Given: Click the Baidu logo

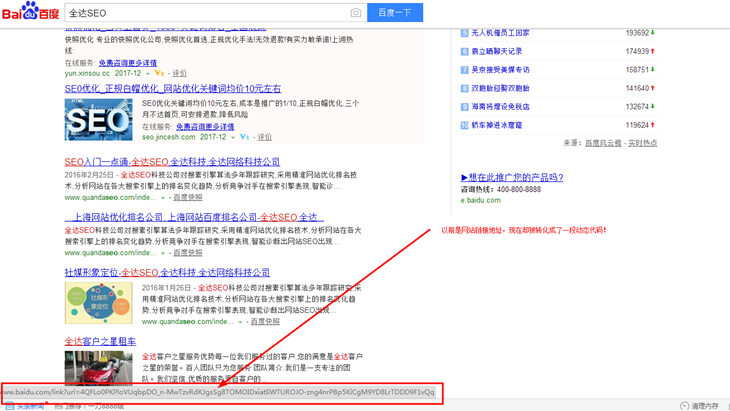Looking at the screenshot, I should (31, 11).
